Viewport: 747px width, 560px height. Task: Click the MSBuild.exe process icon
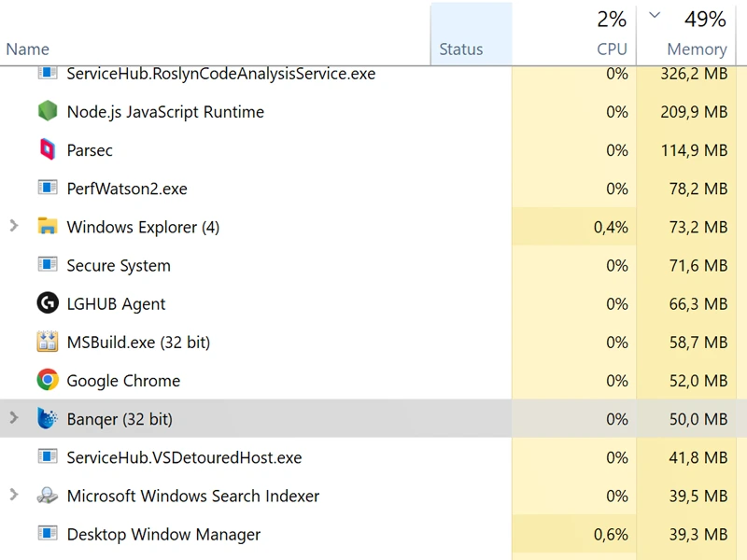(x=48, y=342)
